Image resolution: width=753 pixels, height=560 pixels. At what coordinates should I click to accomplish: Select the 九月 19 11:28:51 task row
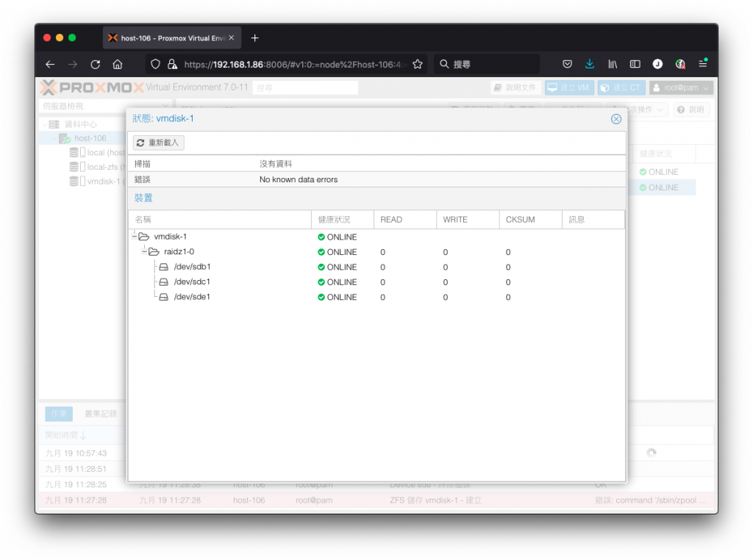click(x=76, y=469)
